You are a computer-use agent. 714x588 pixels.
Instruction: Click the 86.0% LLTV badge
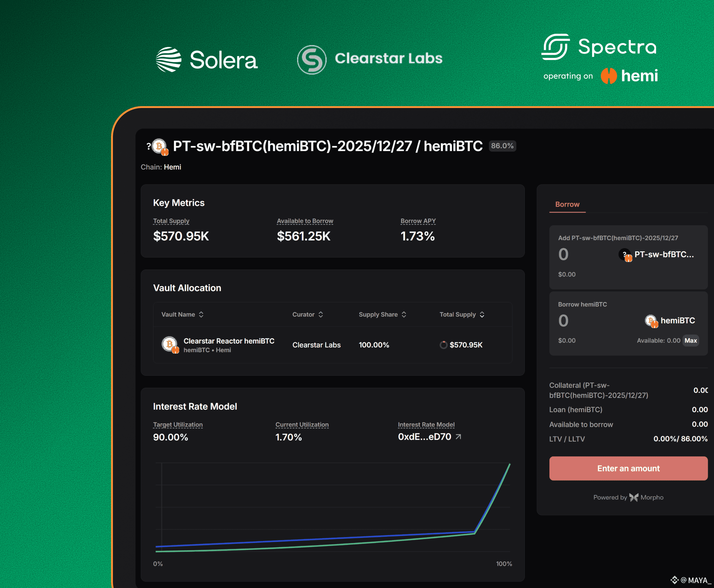point(502,146)
